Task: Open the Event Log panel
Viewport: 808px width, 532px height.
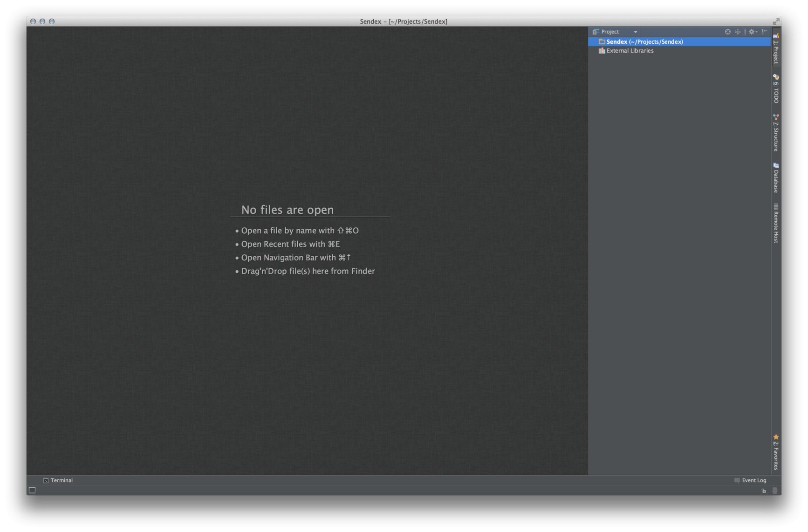Action: pyautogui.click(x=750, y=480)
